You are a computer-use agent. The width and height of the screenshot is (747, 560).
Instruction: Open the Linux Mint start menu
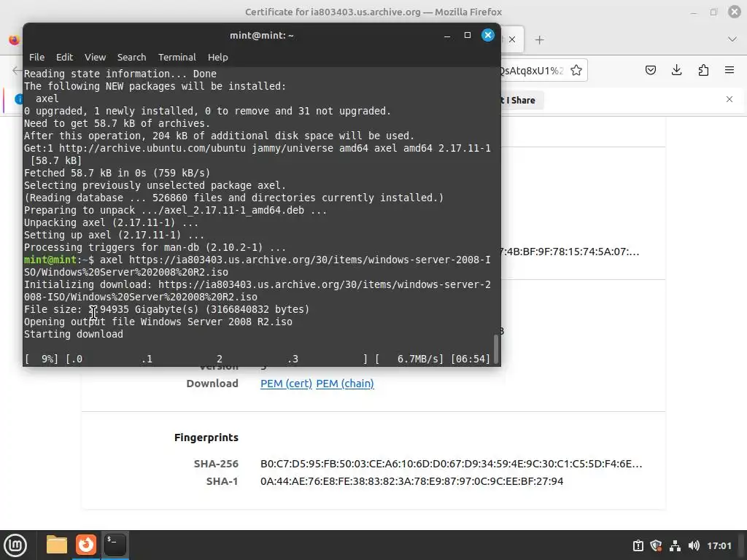coord(15,545)
